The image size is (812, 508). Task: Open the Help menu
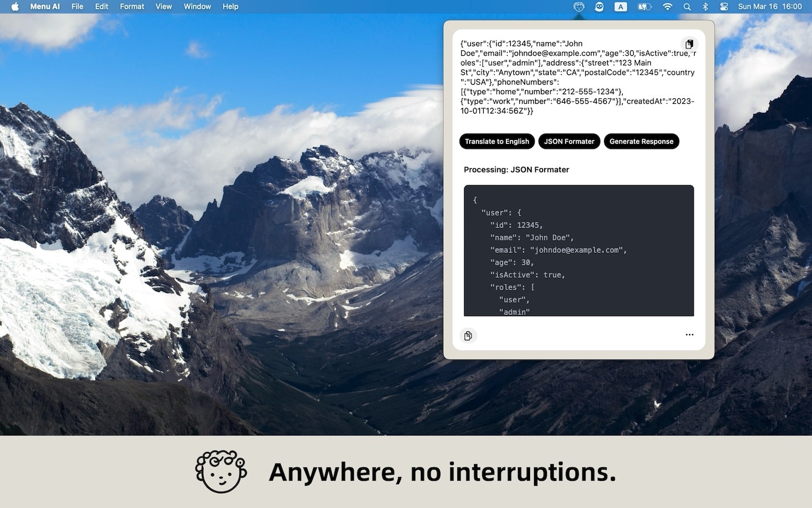click(x=231, y=7)
